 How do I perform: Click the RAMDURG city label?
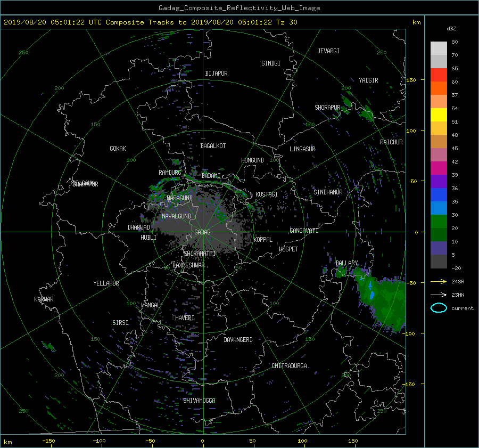(x=170, y=173)
